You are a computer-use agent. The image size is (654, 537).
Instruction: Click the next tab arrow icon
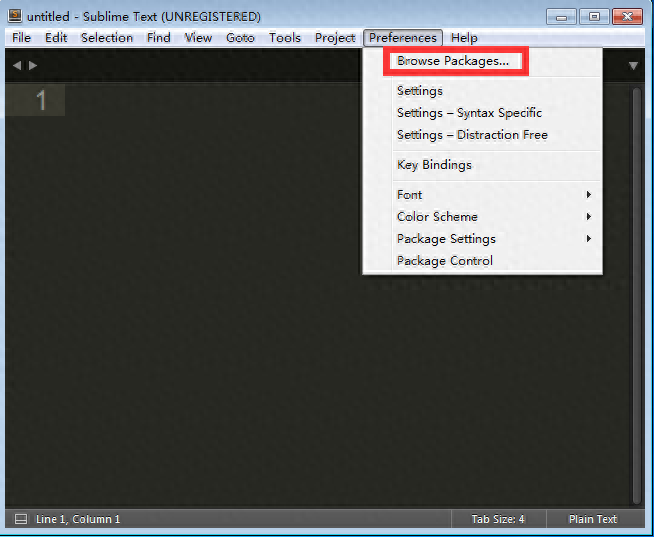point(33,66)
